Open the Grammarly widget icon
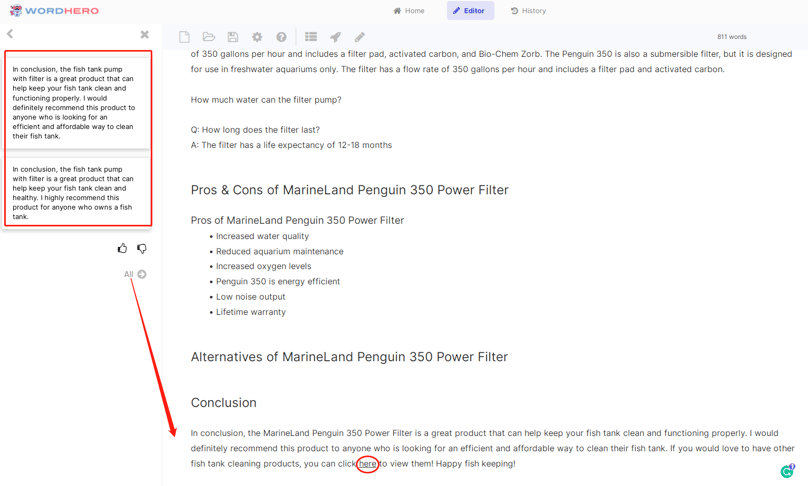The width and height of the screenshot is (808, 486). pyautogui.click(x=787, y=471)
